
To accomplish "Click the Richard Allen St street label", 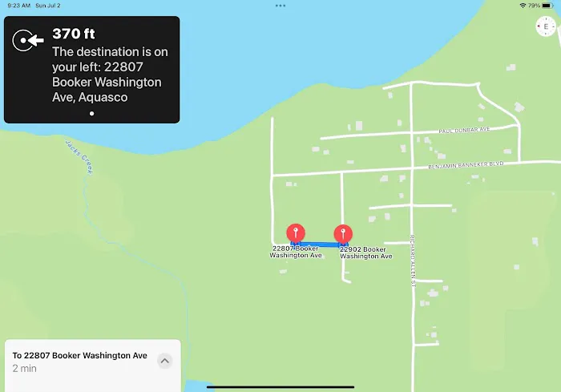I will click(x=413, y=258).
